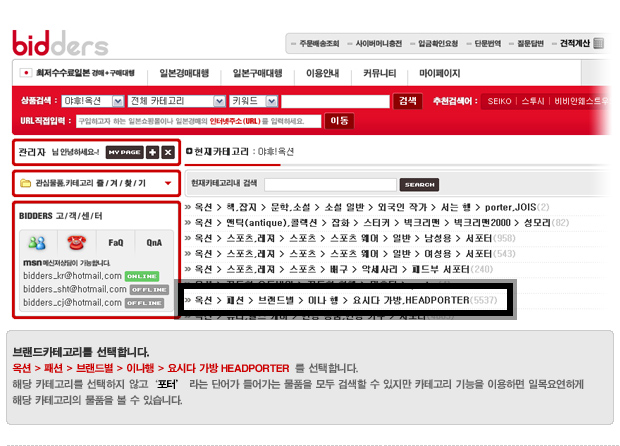Image resolution: width=620 pixels, height=446 pixels.
Task: Open the 마이페이지 menu
Action: (x=440, y=73)
